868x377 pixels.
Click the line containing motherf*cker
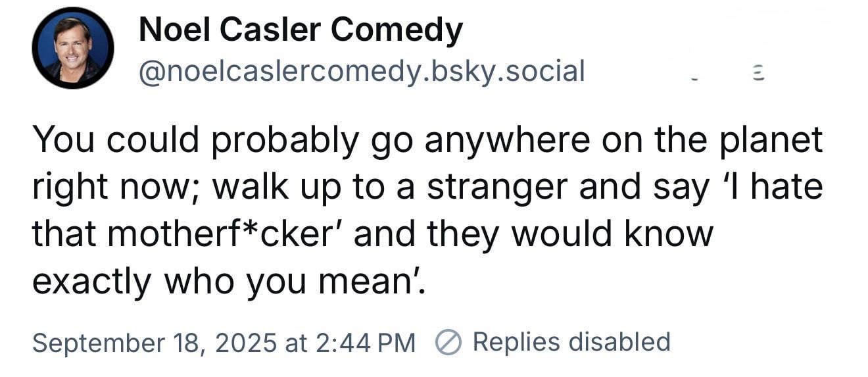coord(373,234)
